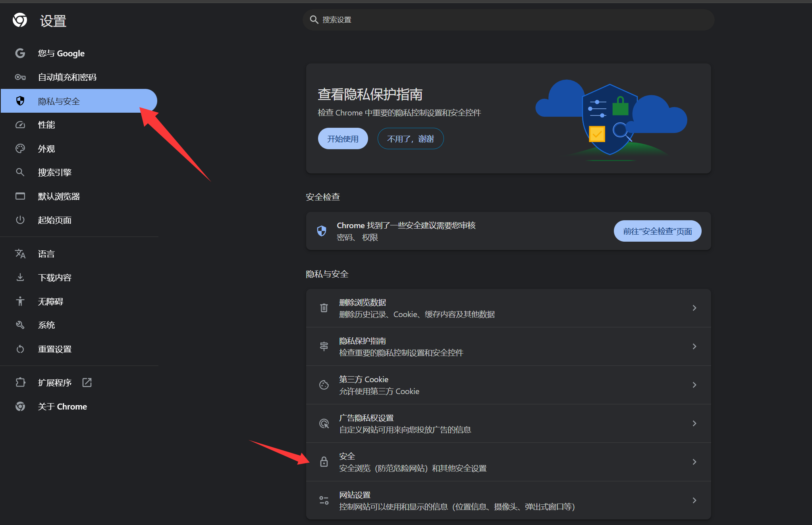Click the power icon for 起始页面
The height and width of the screenshot is (525, 812).
click(20, 220)
